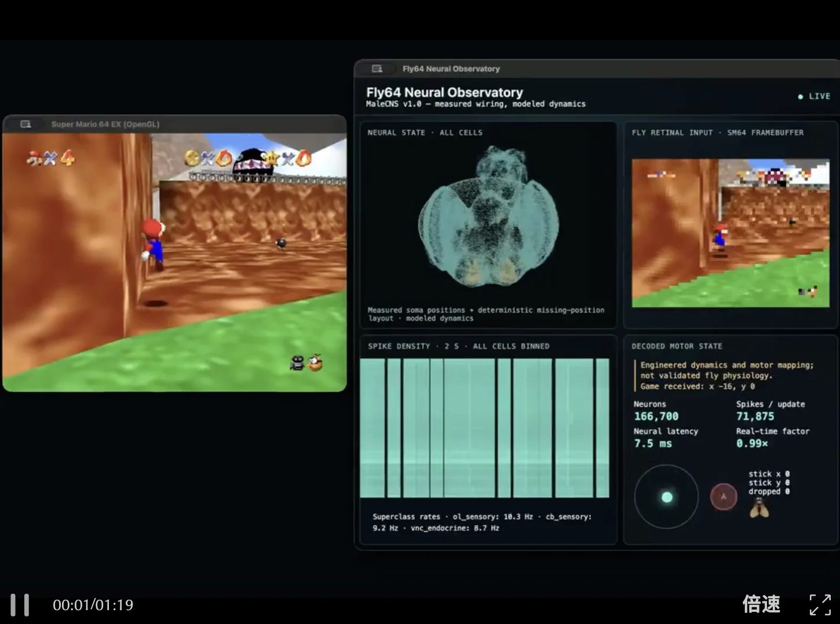Click the spike density chart
The width and height of the screenshot is (840, 624).
pyautogui.click(x=485, y=428)
